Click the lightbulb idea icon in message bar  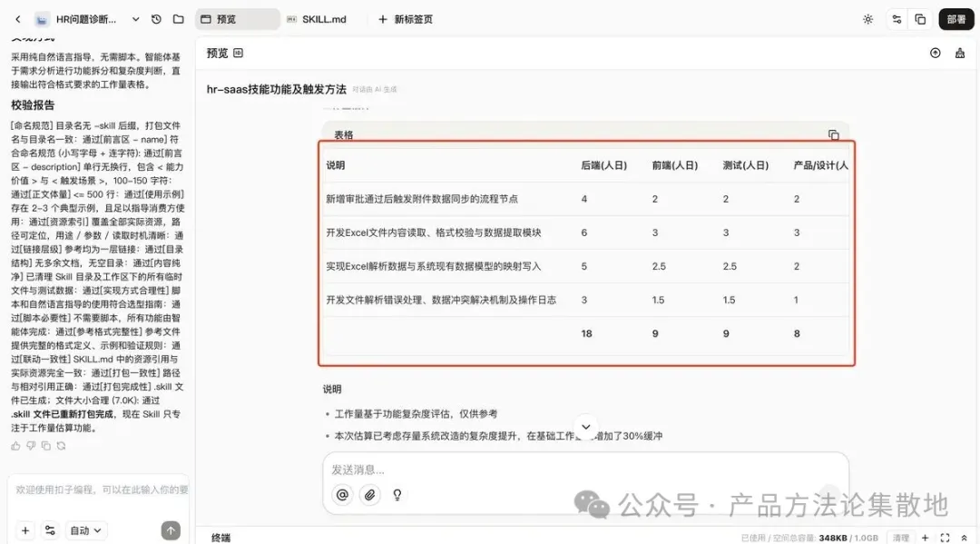(397, 496)
